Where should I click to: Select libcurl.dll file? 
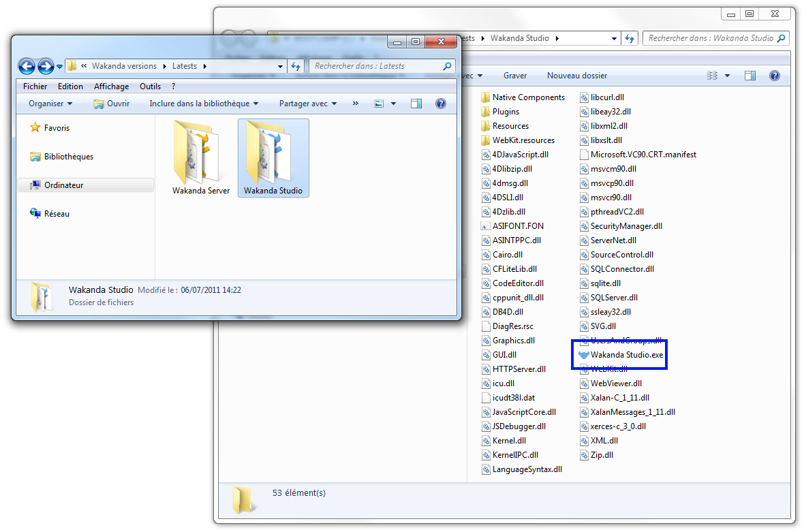pyautogui.click(x=602, y=97)
